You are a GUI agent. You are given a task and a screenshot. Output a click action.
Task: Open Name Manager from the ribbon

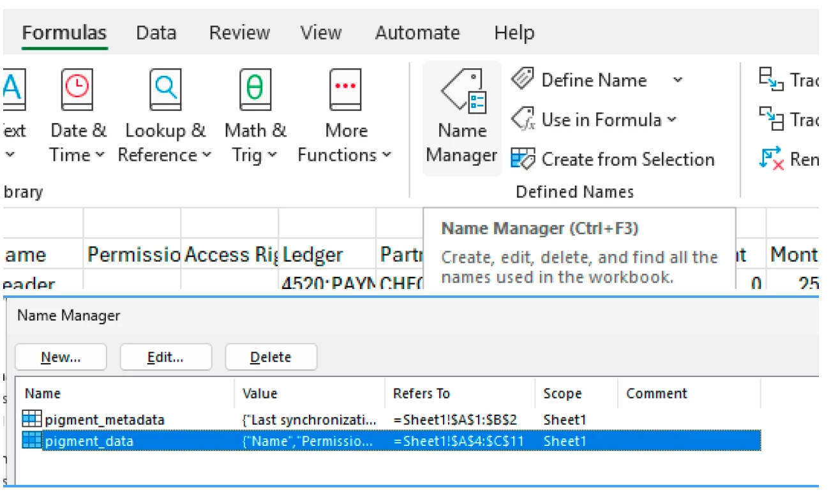(x=461, y=118)
